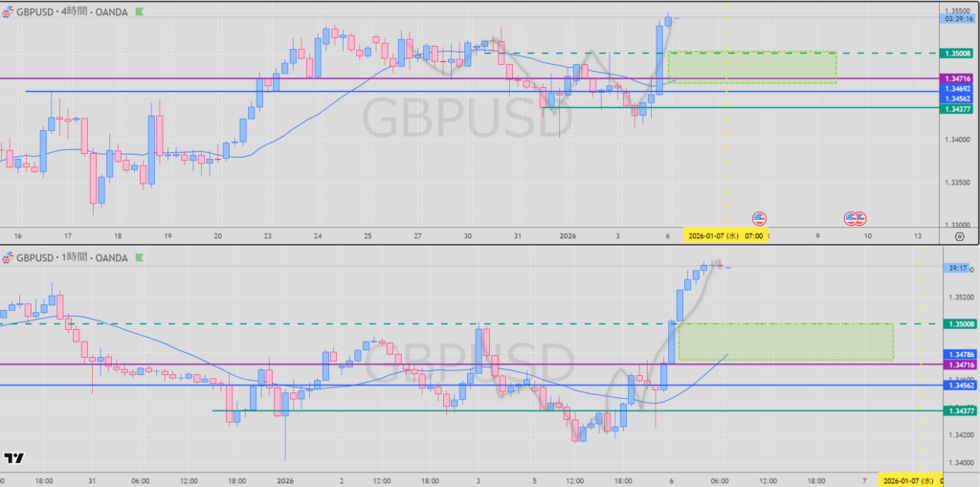
Task: Click the 03:39:16 countdown price label
Action: point(958,18)
